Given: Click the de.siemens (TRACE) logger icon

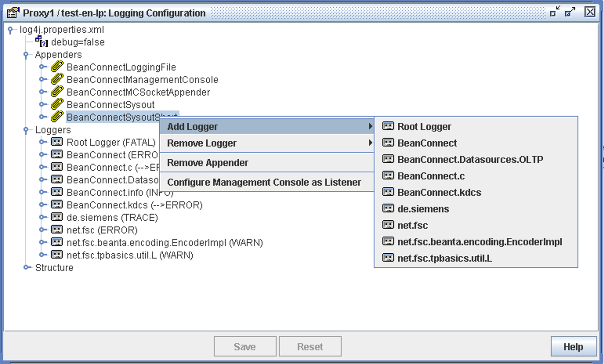Looking at the screenshot, I should click(57, 217).
